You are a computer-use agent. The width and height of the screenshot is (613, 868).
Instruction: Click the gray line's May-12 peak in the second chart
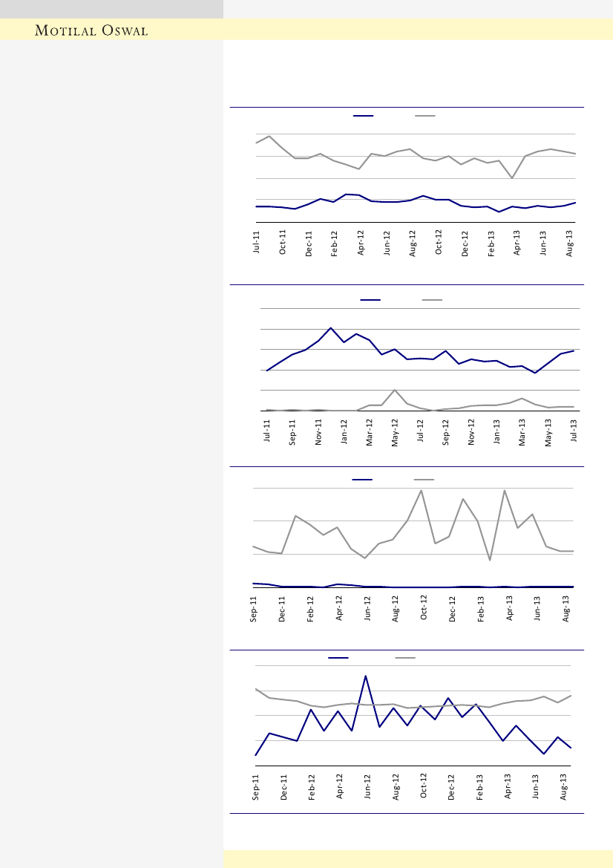tap(396, 390)
